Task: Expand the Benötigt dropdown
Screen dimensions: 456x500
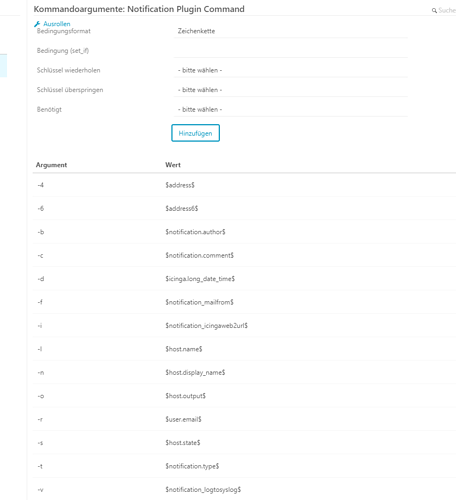Action: click(x=290, y=110)
